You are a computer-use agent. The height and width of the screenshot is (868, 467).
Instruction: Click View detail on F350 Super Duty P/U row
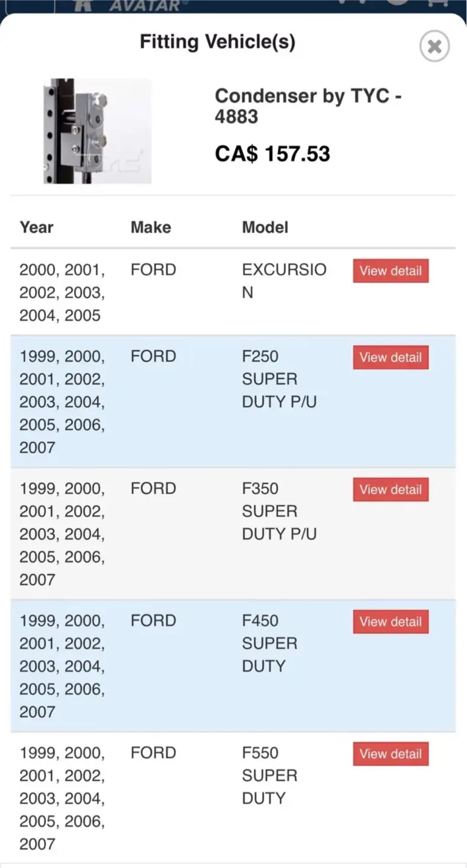390,489
